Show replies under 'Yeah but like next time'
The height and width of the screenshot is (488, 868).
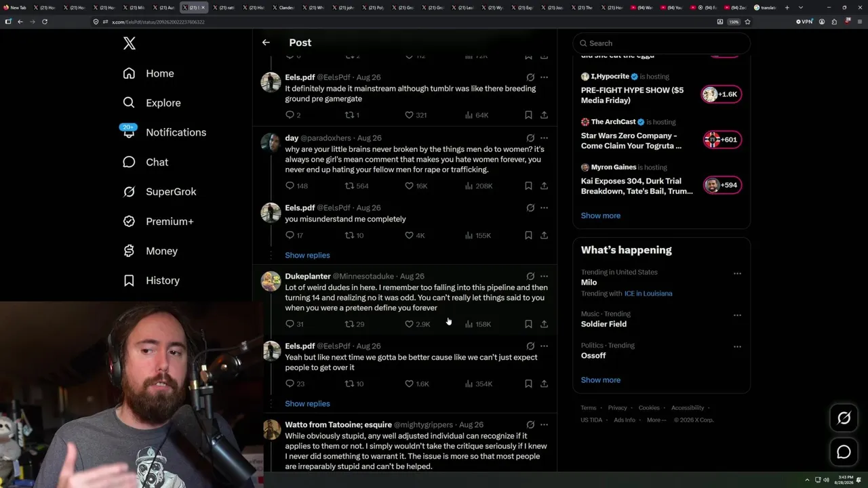[x=307, y=404]
